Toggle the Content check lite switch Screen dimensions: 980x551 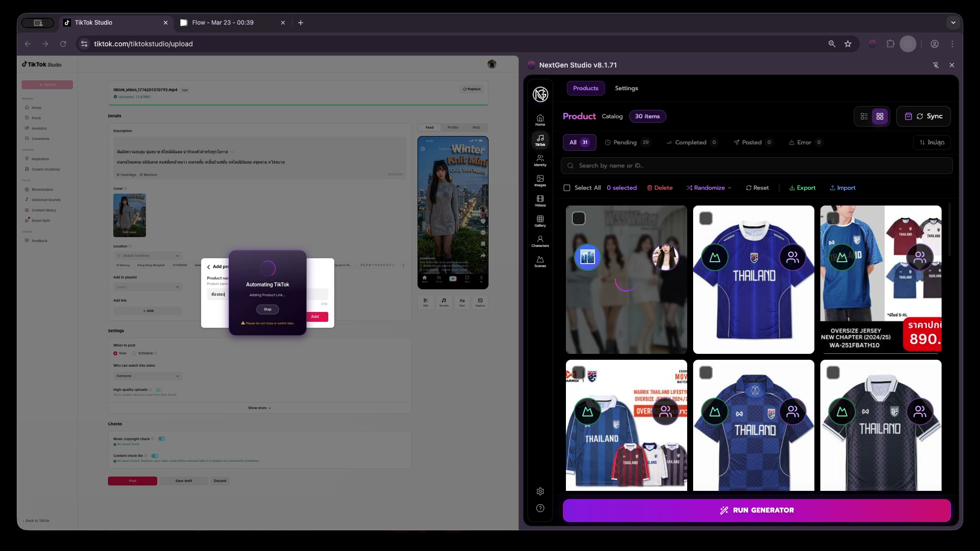click(155, 456)
